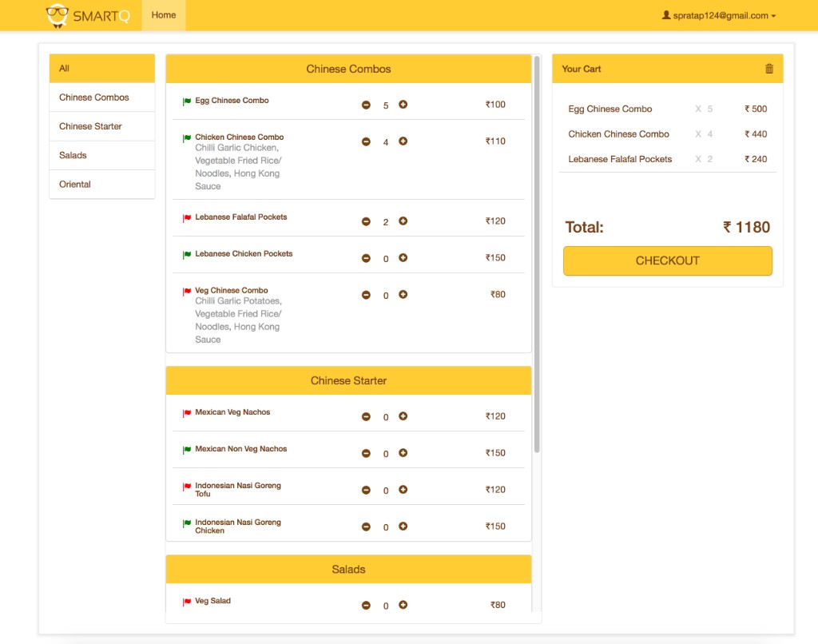This screenshot has width=818, height=644.
Task: Add one Indonesian Nasi Goreng Tofu
Action: coord(403,490)
